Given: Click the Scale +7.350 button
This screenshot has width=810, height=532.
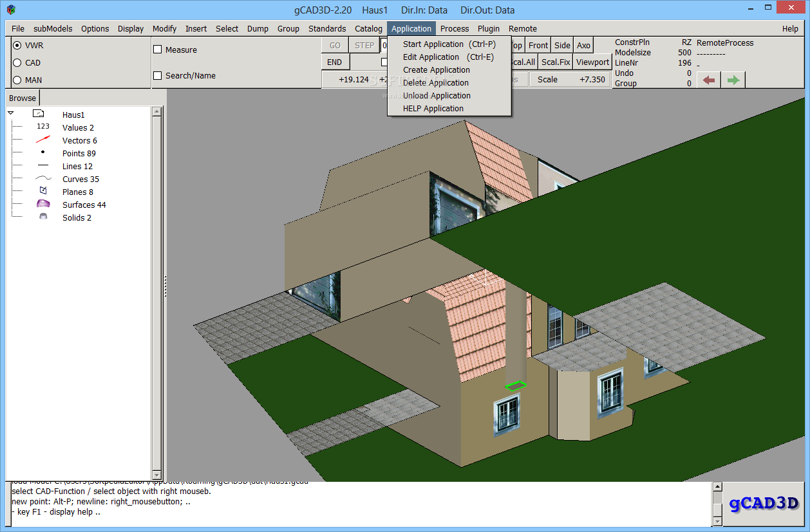Looking at the screenshot, I should tap(570, 79).
